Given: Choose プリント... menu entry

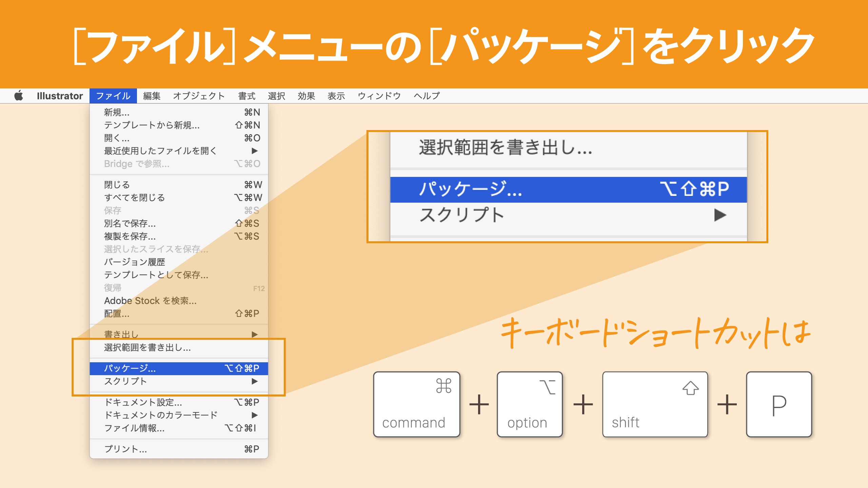Looking at the screenshot, I should [x=179, y=449].
